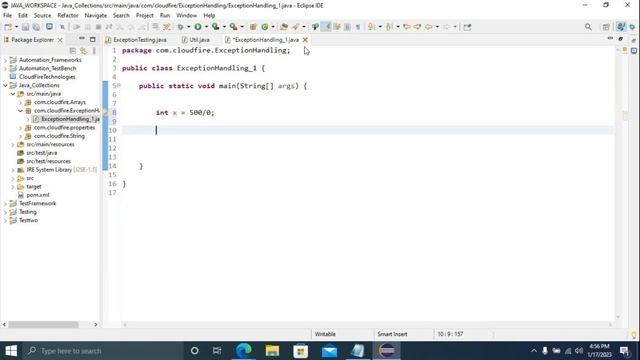
Task: Open the Window menu
Action: tap(187, 16)
